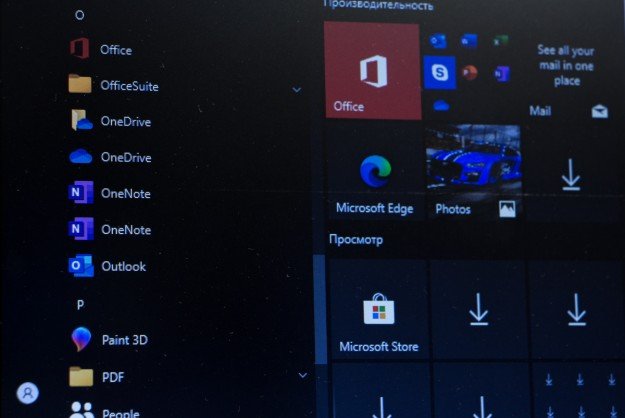Viewport: 625px width, 418px height.
Task: Open Office from the app list
Action: (x=115, y=49)
